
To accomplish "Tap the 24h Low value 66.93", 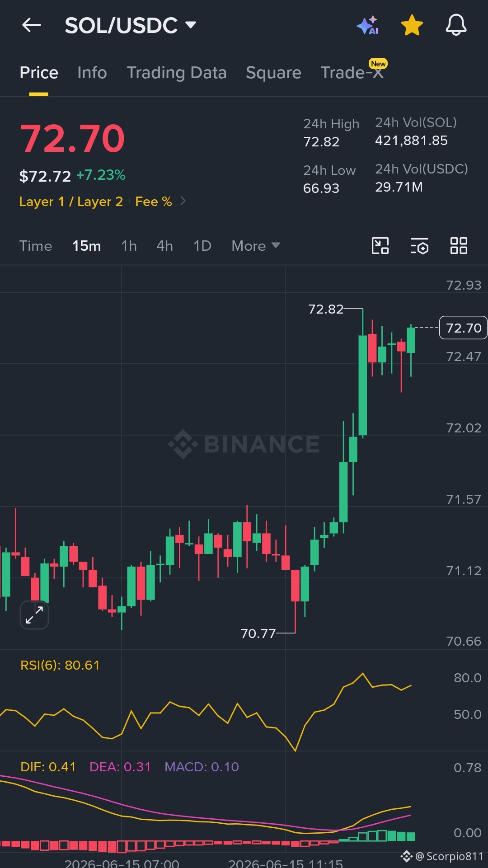I will tap(321, 188).
